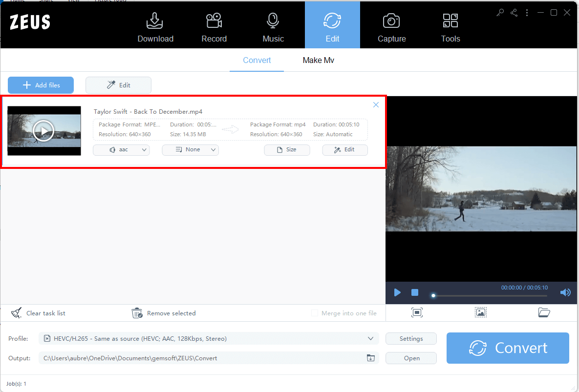Click the big Convert button

(x=508, y=348)
